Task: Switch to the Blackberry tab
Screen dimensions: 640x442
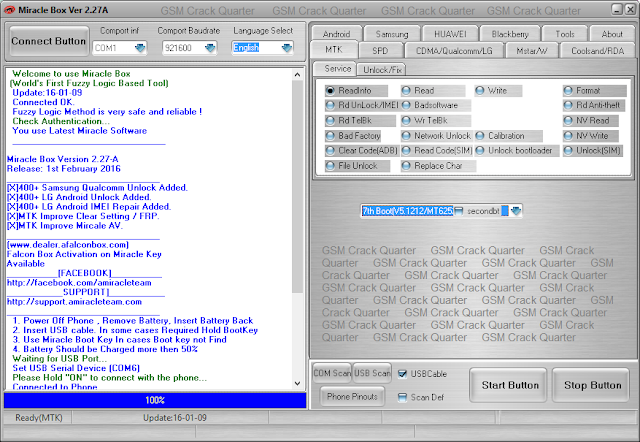Action: point(510,34)
